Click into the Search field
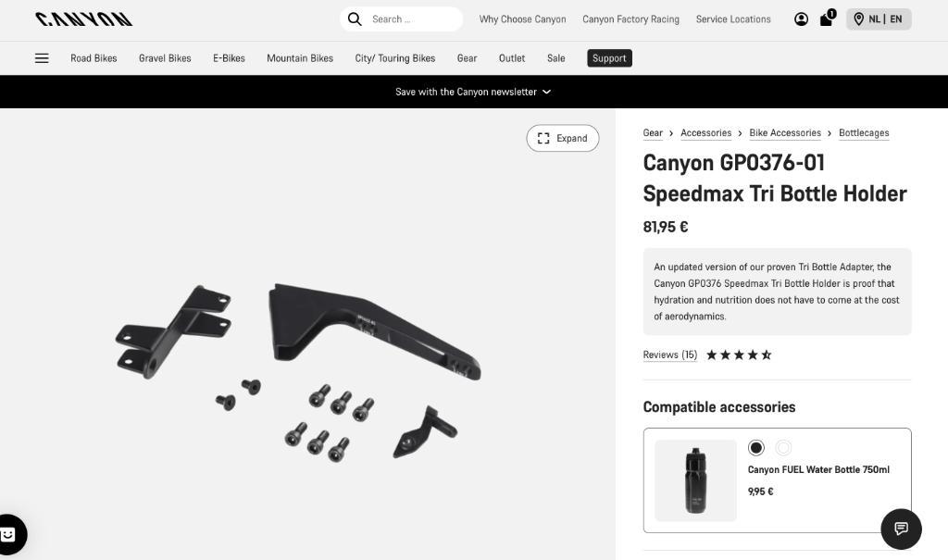 411,19
